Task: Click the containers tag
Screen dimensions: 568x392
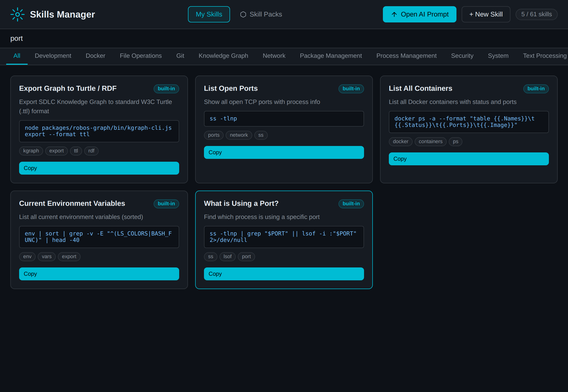Action: pyautogui.click(x=431, y=142)
